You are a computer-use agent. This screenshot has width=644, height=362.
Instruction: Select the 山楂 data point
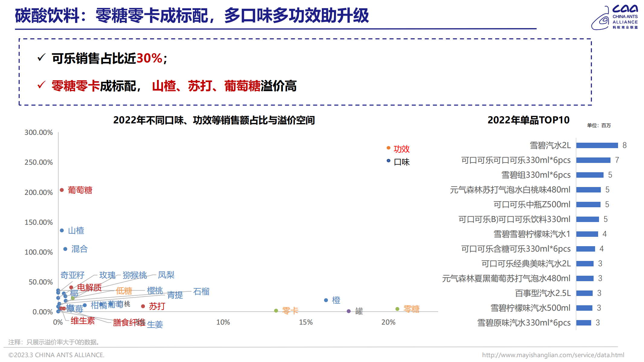[62, 230]
